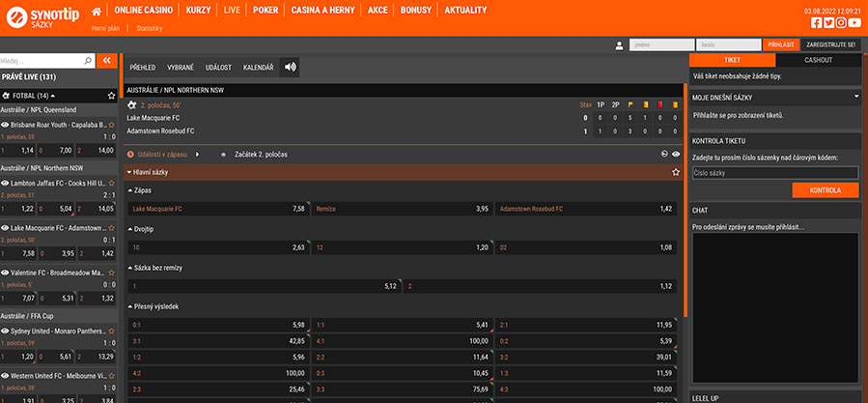Screen dimensions: 868x403
Task: Collapse the Přesný výsledek market
Action: (130, 306)
